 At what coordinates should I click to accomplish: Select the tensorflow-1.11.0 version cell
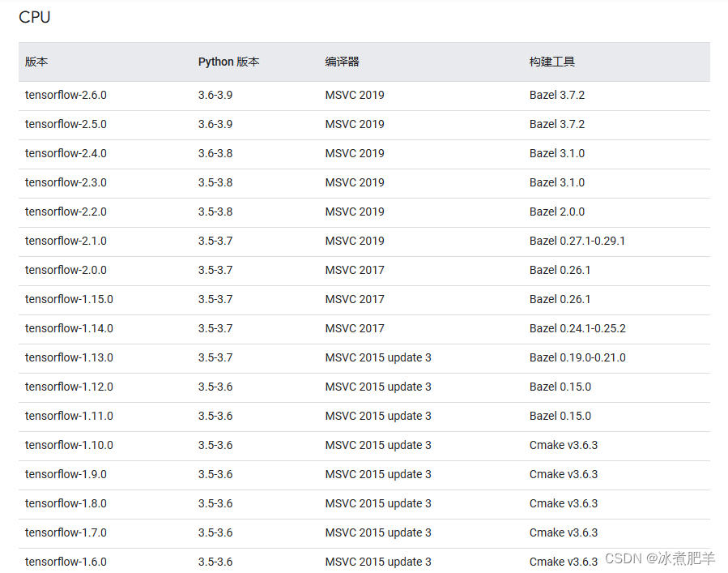(69, 416)
